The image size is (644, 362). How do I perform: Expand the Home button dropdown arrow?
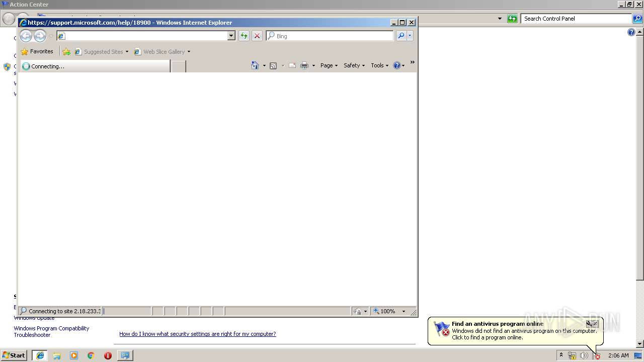264,65
